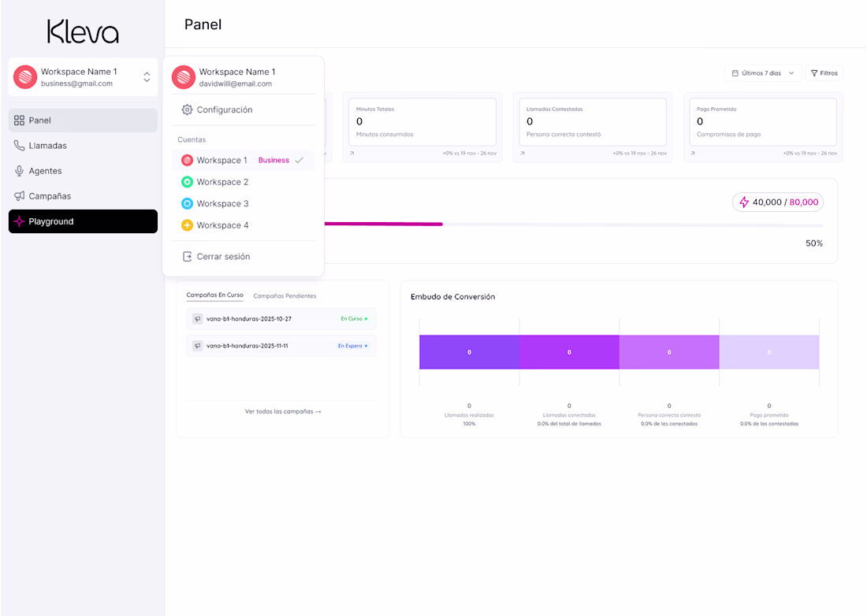Click arrow icon under Llamadas Contestadas card
Image resolution: width=867 pixels, height=616 pixels.
522,154
